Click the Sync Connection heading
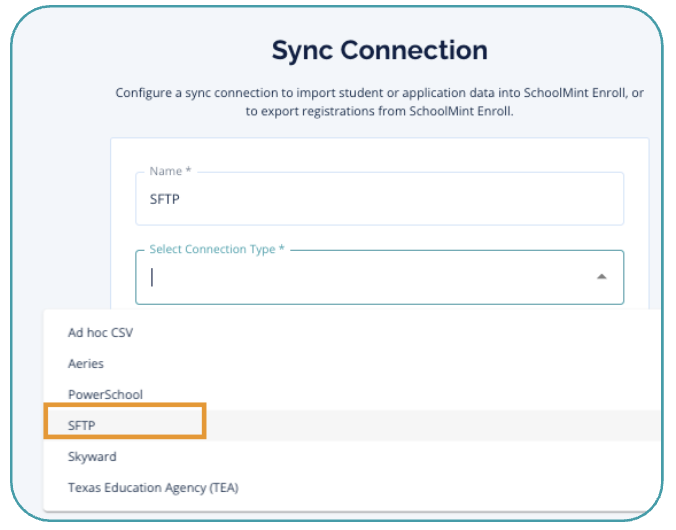Screen dimensions: 676x530 coord(379,50)
